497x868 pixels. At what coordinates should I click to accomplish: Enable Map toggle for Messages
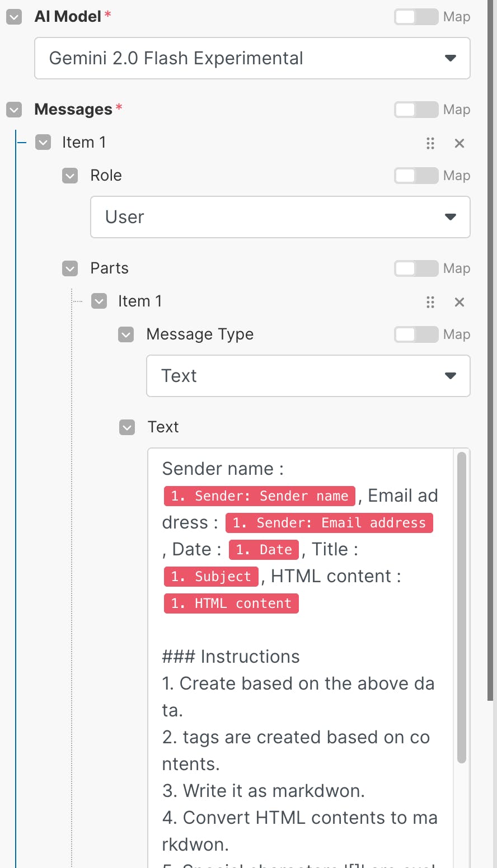(x=416, y=110)
